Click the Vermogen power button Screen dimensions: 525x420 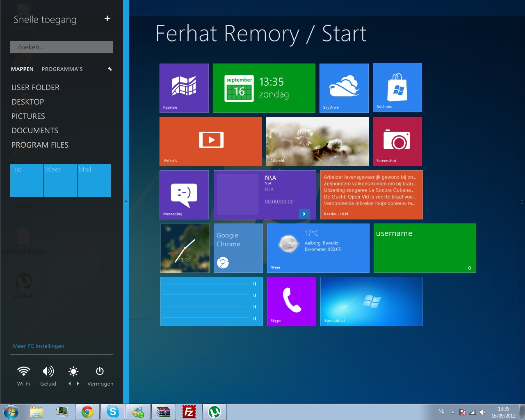click(100, 372)
